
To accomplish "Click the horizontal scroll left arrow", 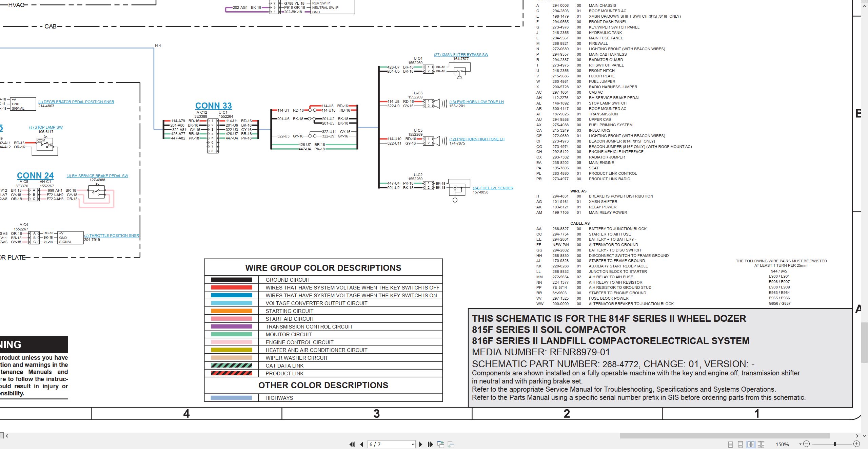I will 7,436.
